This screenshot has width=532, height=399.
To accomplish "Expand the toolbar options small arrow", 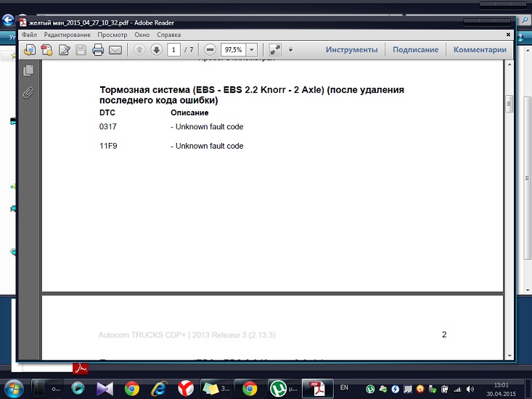I will tap(290, 50).
